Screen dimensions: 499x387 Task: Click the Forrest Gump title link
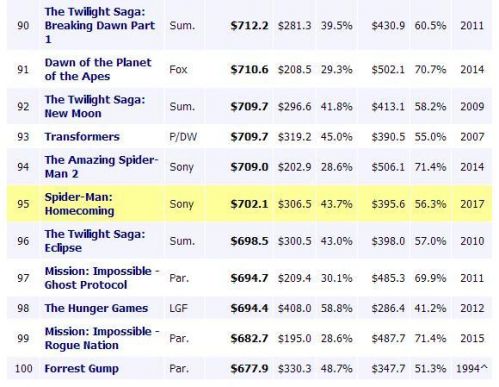click(81, 368)
